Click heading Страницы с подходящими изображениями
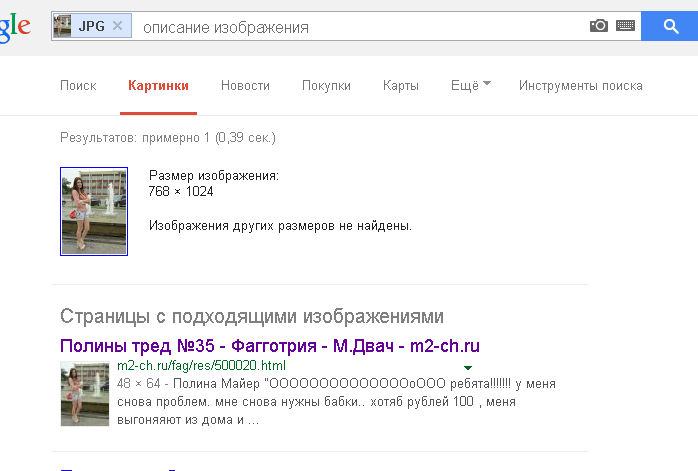 click(x=252, y=317)
